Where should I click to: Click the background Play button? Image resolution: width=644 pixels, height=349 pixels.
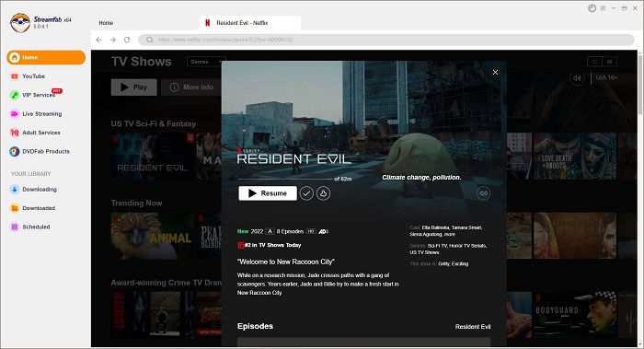[x=134, y=87]
